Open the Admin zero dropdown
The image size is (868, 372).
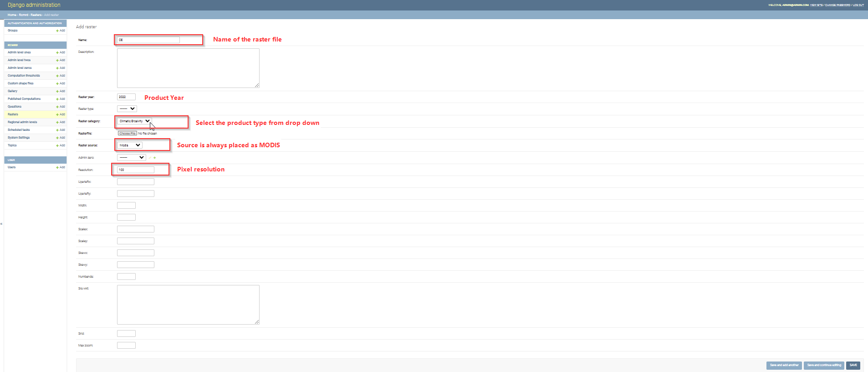click(x=131, y=158)
